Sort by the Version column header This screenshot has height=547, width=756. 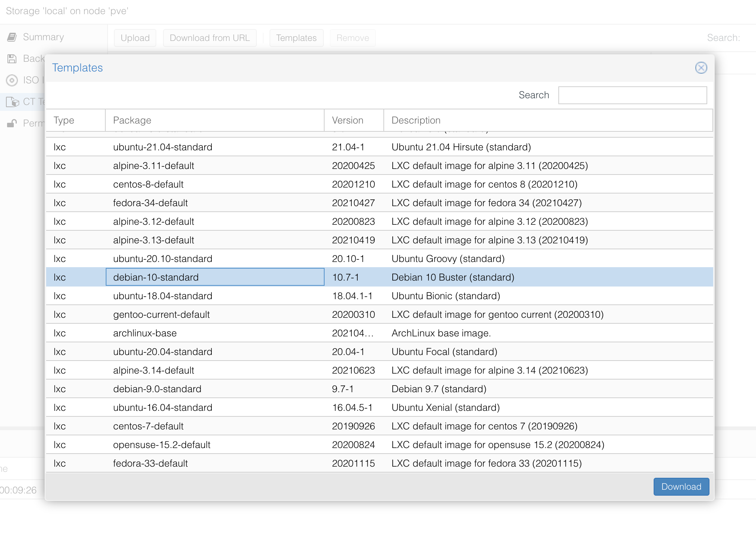tap(354, 120)
